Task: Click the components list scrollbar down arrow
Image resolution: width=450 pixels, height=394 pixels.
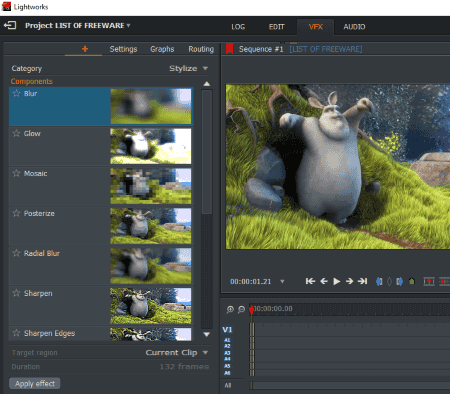Action: 207,334
